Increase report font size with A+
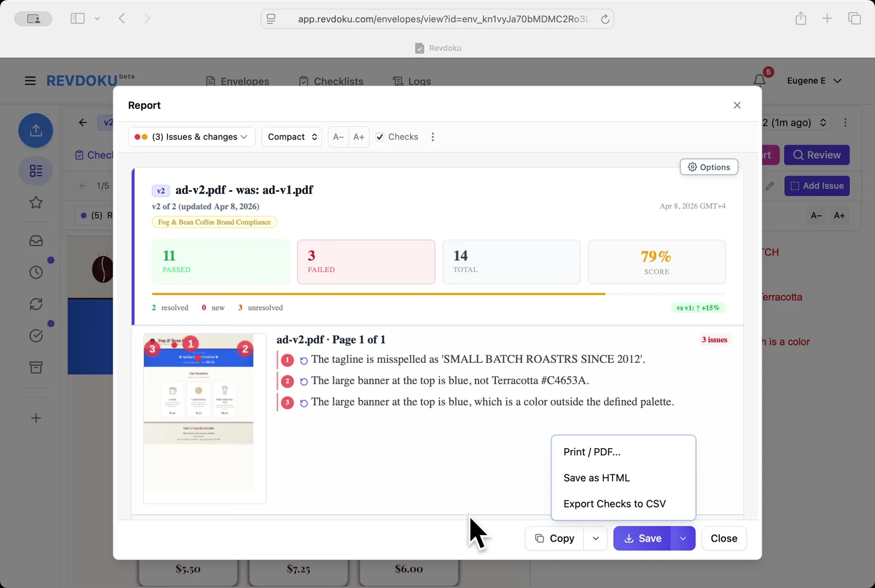The height and width of the screenshot is (588, 875). [x=359, y=137]
